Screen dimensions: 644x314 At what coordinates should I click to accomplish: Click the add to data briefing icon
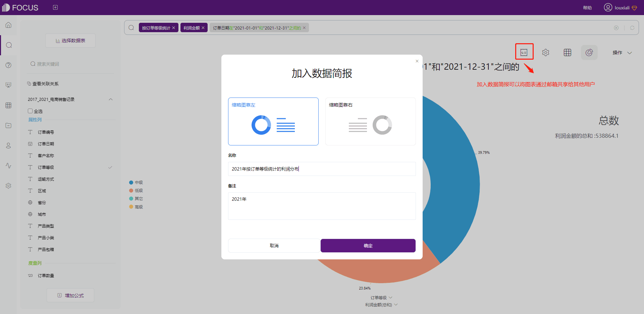pos(524,52)
